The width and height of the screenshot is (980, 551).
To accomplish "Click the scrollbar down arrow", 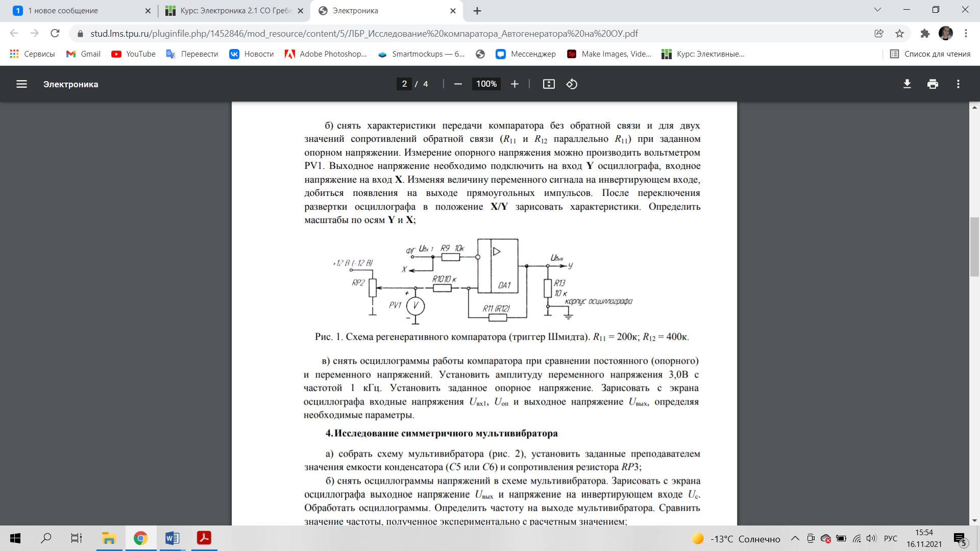I will (974, 521).
